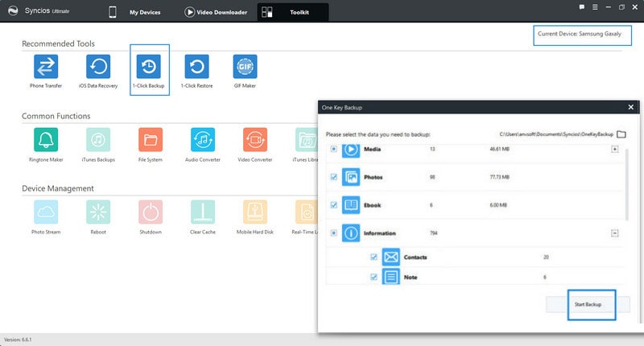
Task: Click the Media size 46.61 MB
Action: pos(499,149)
